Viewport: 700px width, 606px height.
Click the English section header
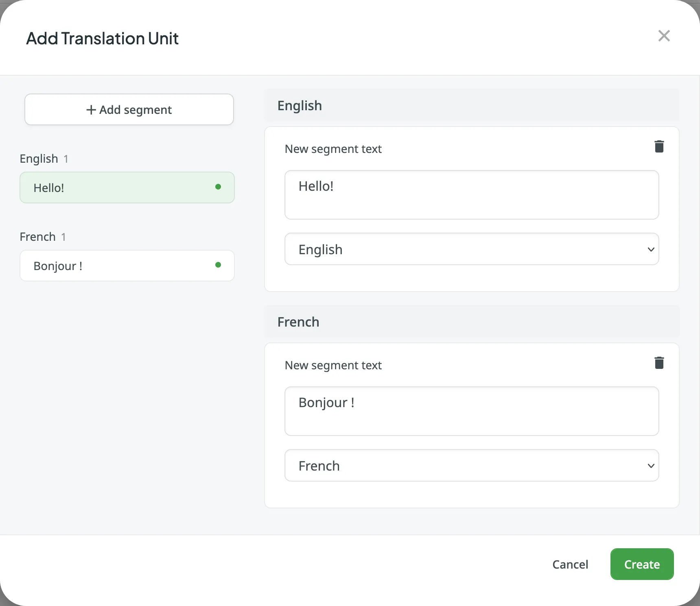point(300,105)
